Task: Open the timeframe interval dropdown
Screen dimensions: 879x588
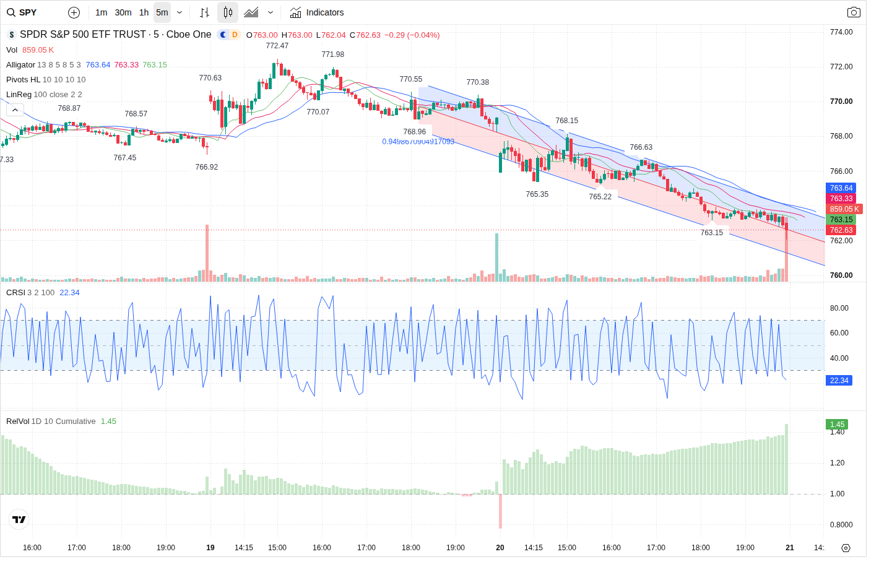Action: (180, 12)
